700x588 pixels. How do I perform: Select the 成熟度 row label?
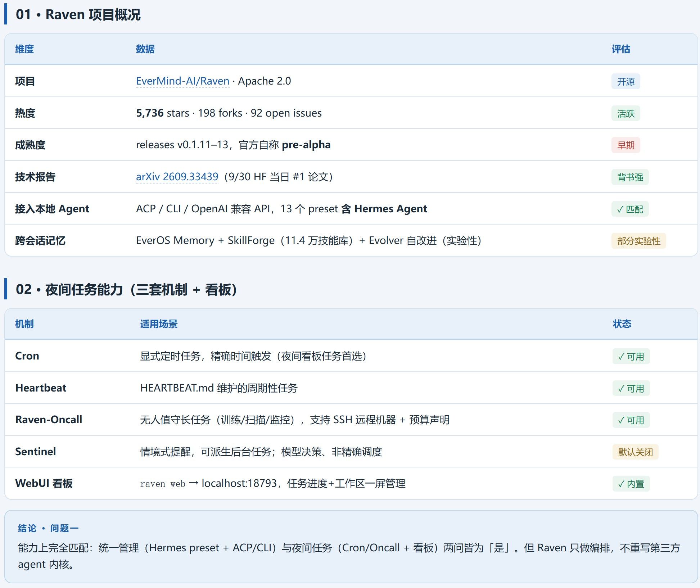coord(30,145)
